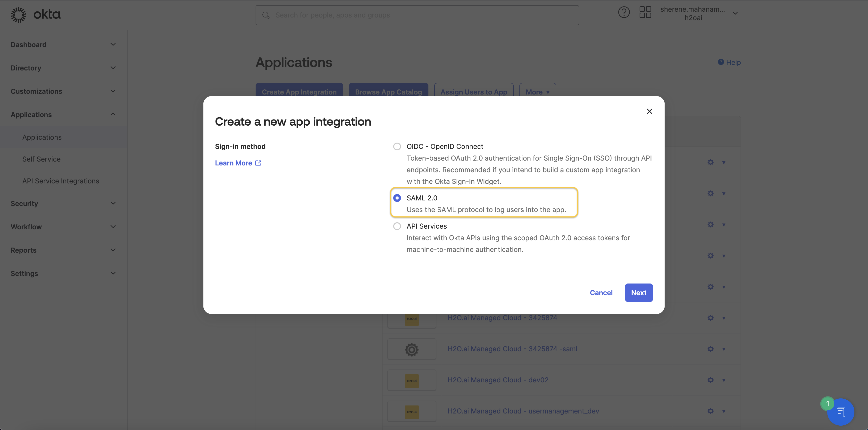The width and height of the screenshot is (868, 430).
Task: Expand the Dashboard sidebar section
Action: (64, 44)
